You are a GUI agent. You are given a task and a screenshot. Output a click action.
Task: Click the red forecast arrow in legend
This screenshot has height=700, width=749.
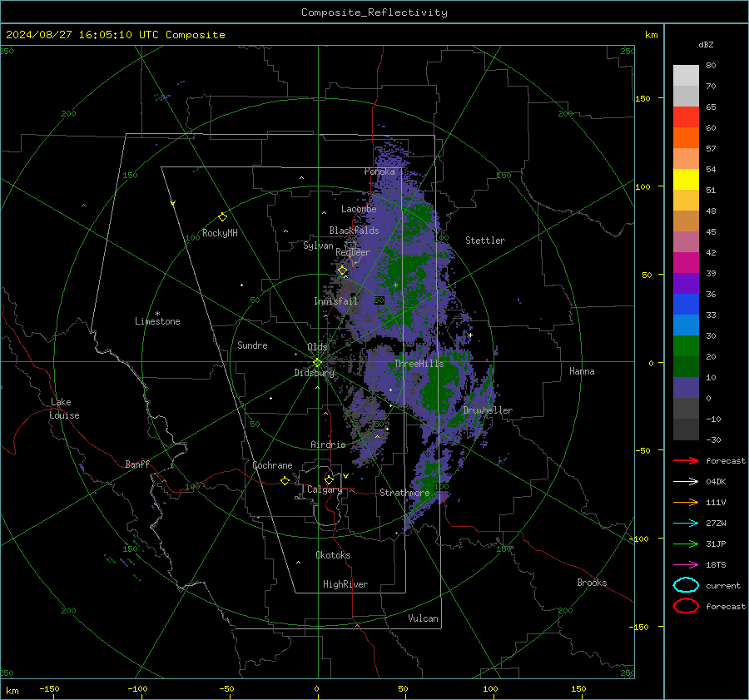686,460
